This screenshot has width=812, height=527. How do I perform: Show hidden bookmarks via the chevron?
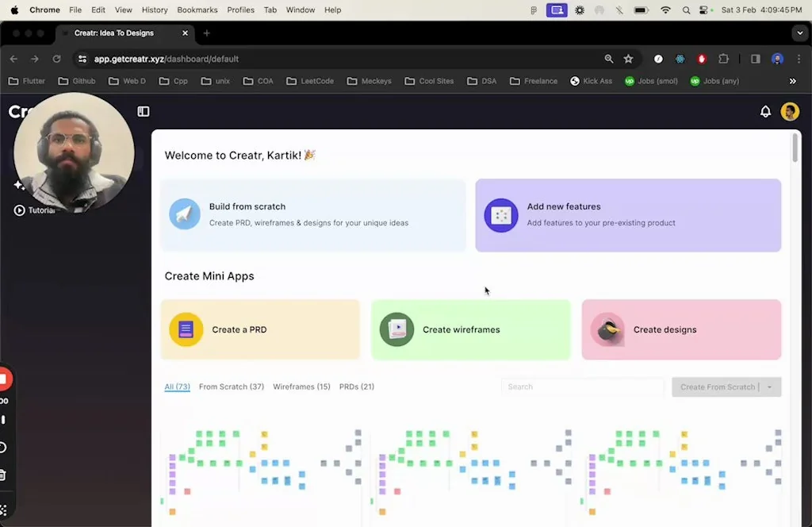792,81
